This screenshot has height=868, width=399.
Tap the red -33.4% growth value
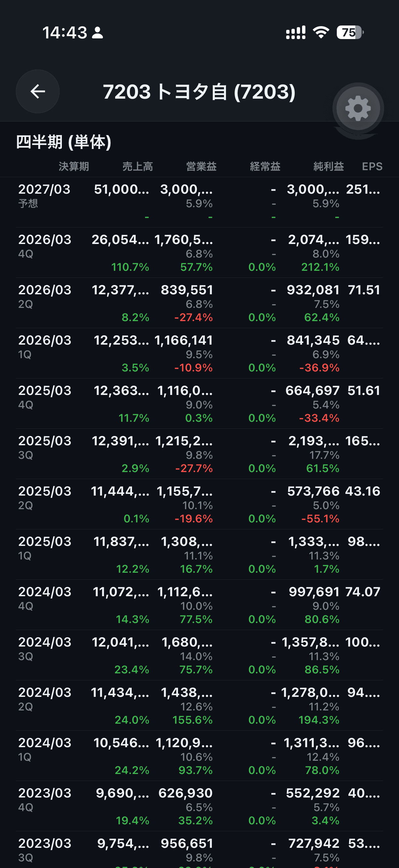coord(319,418)
